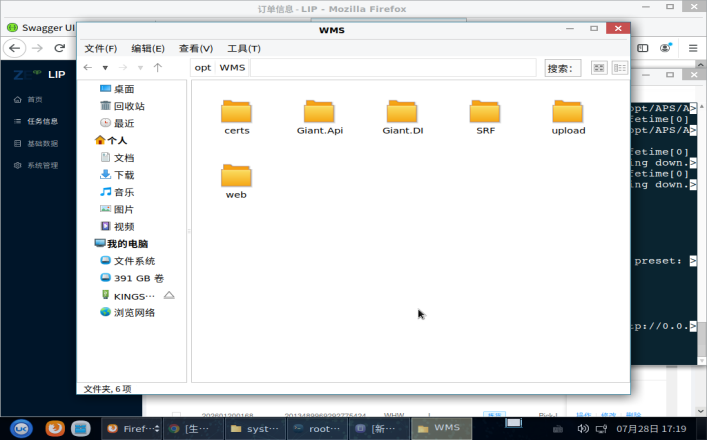Expand 系统管理 in LIP sidebar
708x440 pixels.
tap(36, 165)
